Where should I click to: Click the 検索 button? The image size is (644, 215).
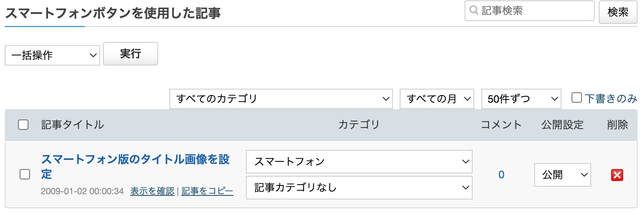point(618,12)
